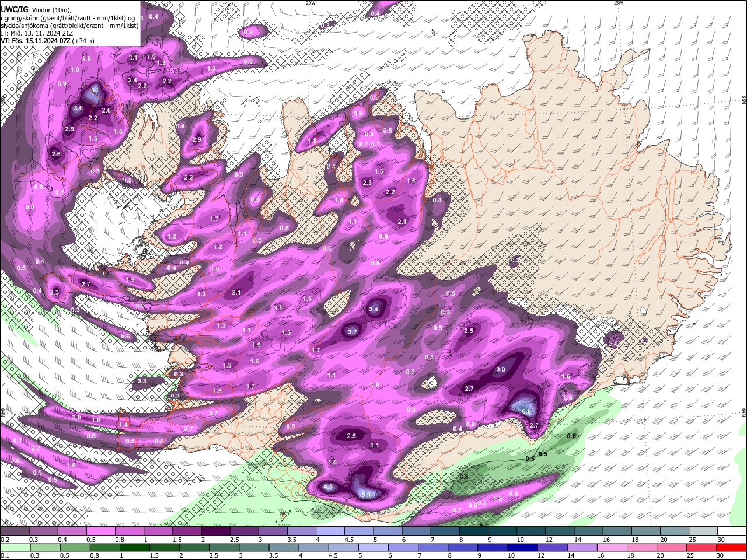Click the "6.6" precipitation value on the map
Image resolution: width=747 pixels, height=560 pixels.
coord(526,411)
